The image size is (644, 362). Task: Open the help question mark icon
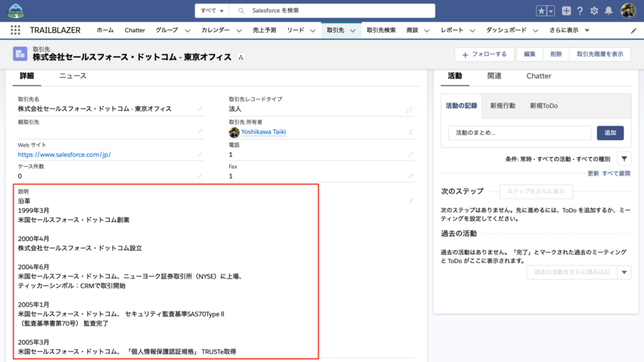pyautogui.click(x=580, y=11)
